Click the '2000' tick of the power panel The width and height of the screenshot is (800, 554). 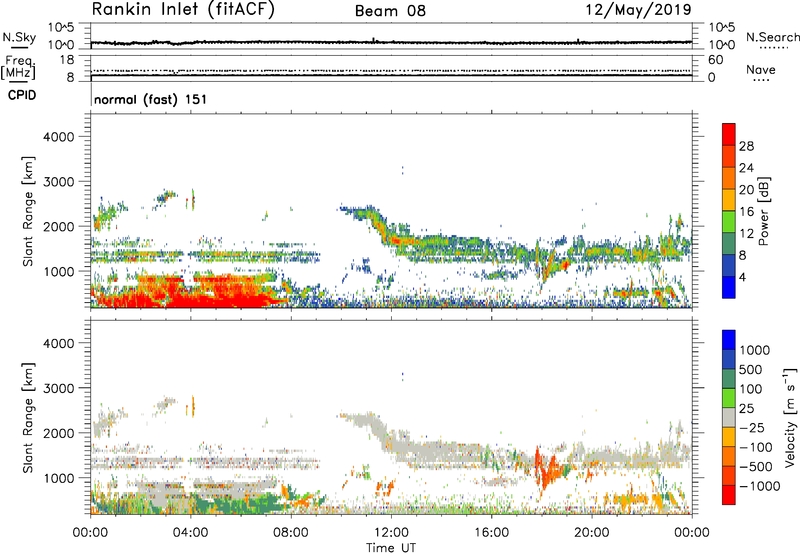[x=58, y=226]
